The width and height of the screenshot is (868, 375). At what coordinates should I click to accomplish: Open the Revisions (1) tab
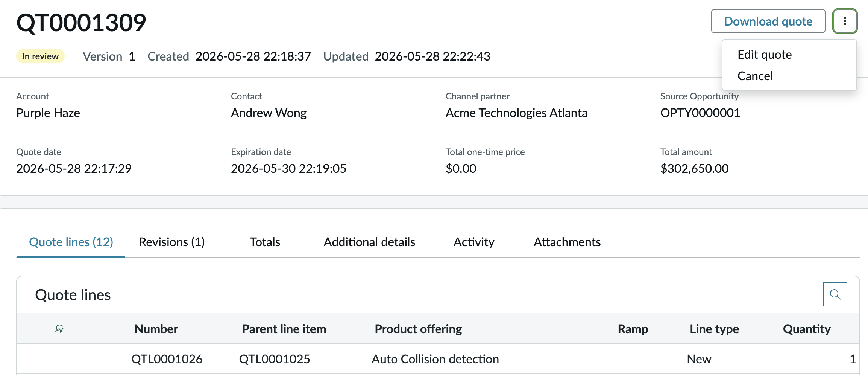pos(171,242)
